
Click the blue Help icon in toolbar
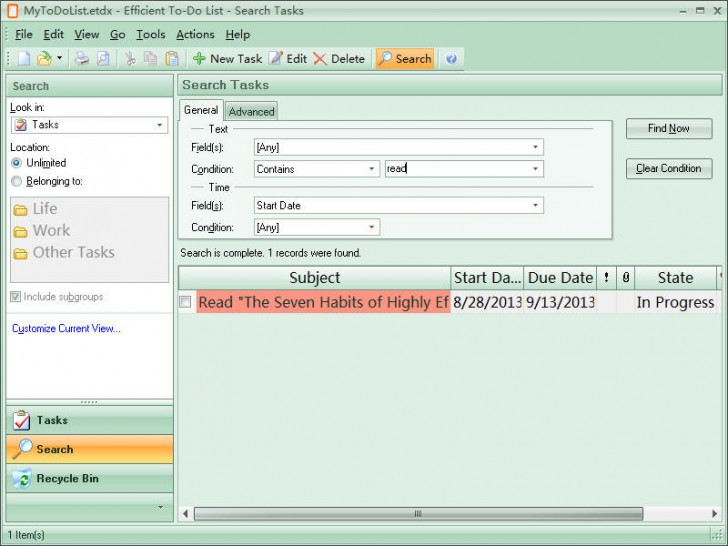tap(451, 59)
